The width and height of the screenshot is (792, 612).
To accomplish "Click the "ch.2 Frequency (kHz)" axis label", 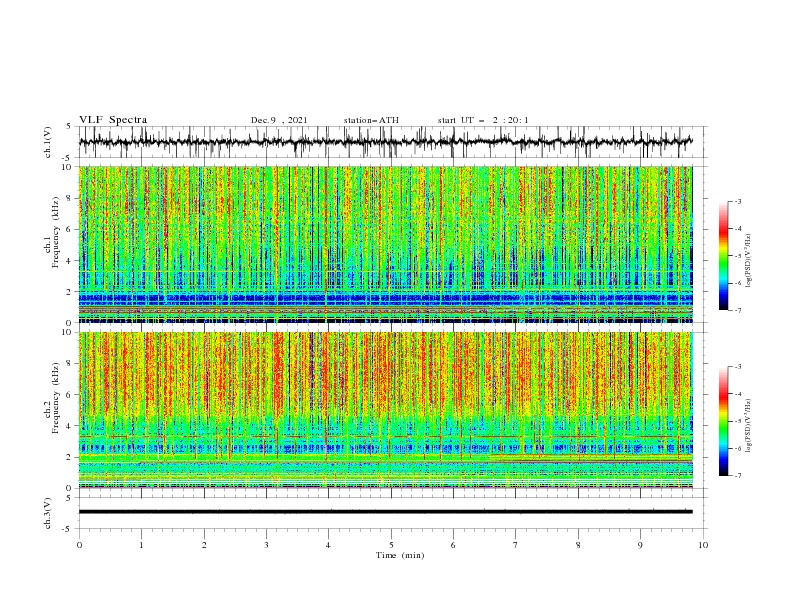I will tap(52, 398).
